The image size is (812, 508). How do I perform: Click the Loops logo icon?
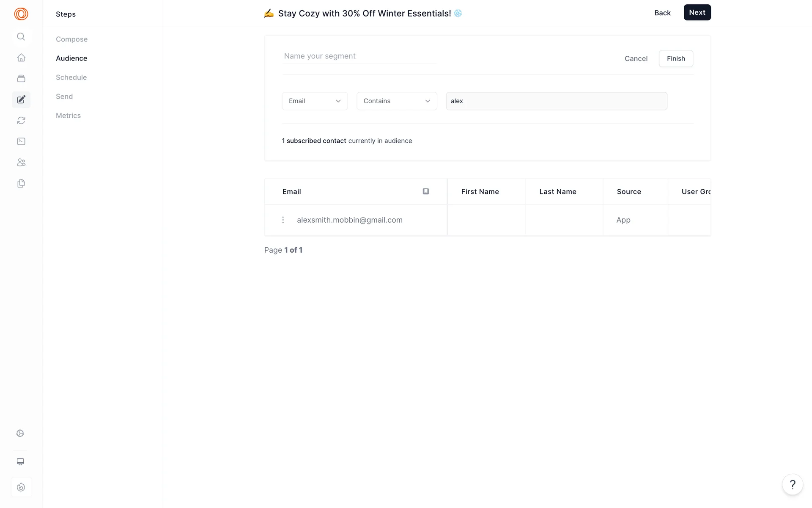[x=21, y=14]
